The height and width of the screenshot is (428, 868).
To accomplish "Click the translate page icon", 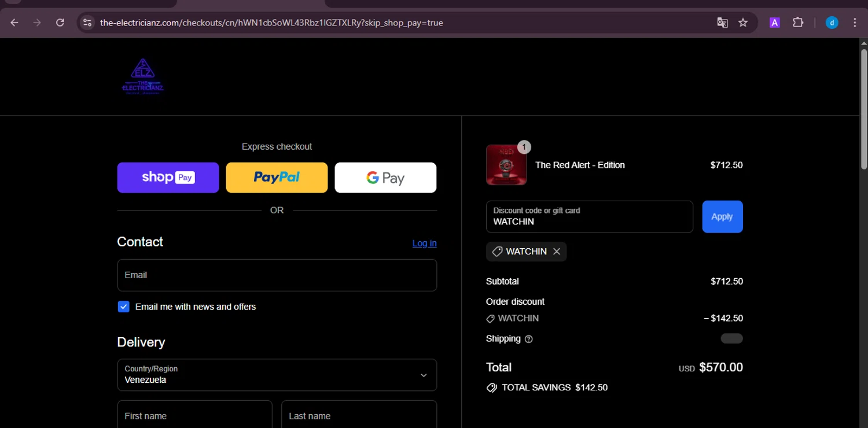I will pos(722,23).
